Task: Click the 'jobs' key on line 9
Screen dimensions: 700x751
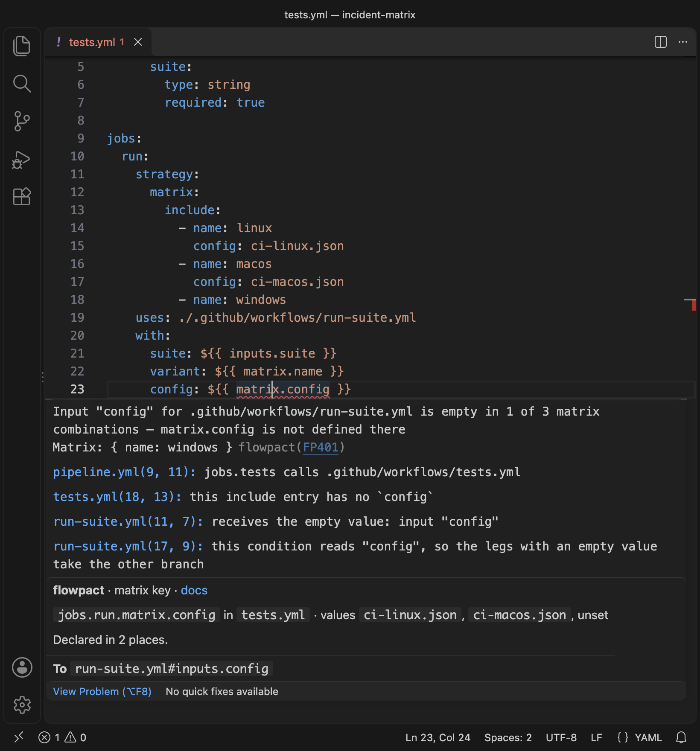Action: 121,138
